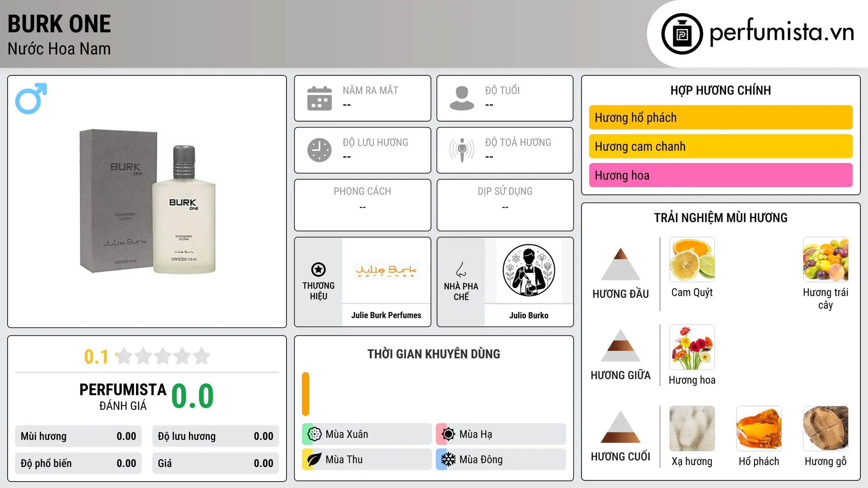Select the Mùa Thu season label
This screenshot has height=488, width=868.
coord(344,460)
